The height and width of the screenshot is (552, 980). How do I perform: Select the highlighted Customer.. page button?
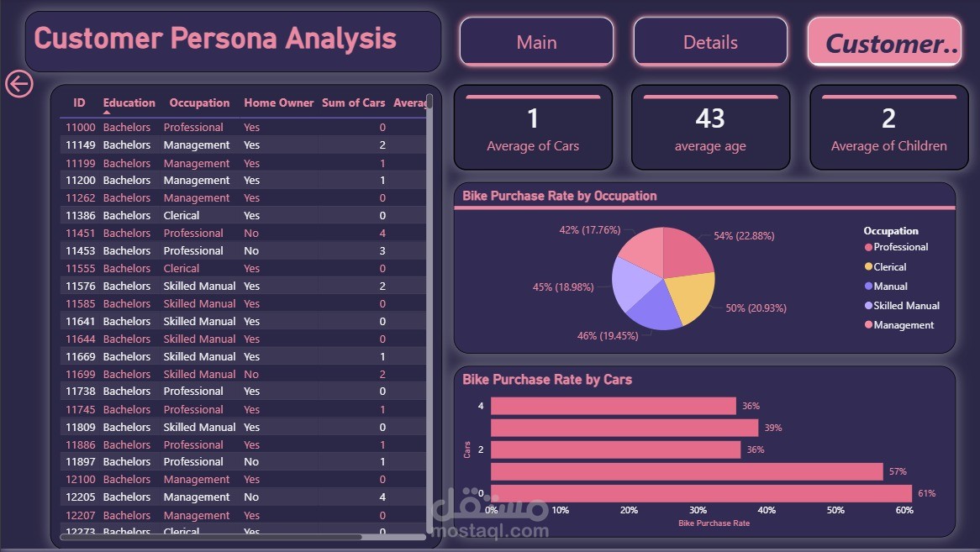click(884, 42)
